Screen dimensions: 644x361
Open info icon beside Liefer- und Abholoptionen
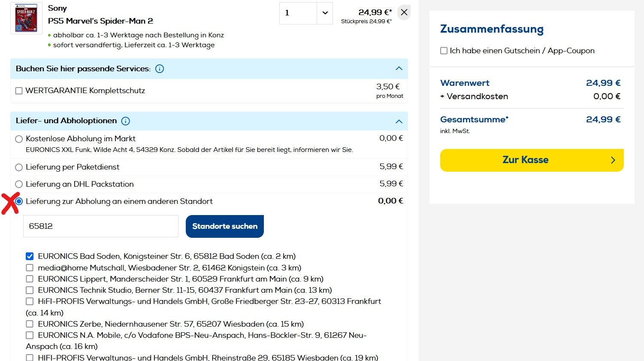click(126, 121)
